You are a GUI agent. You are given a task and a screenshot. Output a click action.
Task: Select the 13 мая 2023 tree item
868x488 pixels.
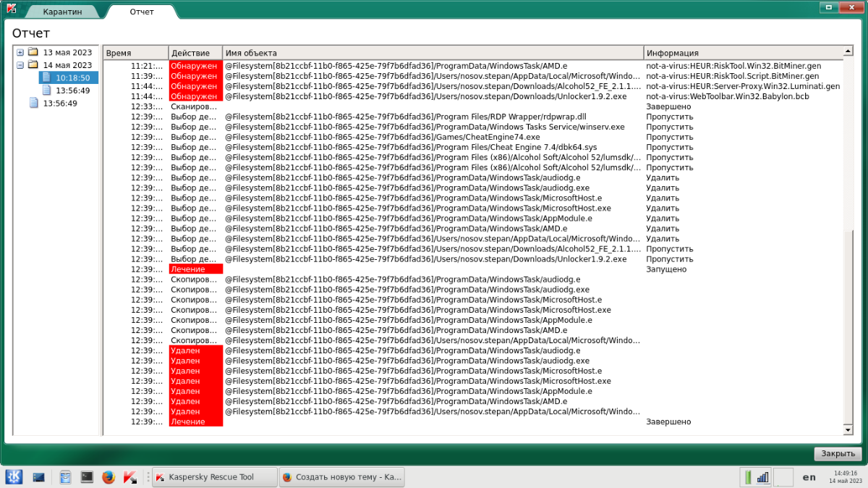pyautogui.click(x=67, y=53)
